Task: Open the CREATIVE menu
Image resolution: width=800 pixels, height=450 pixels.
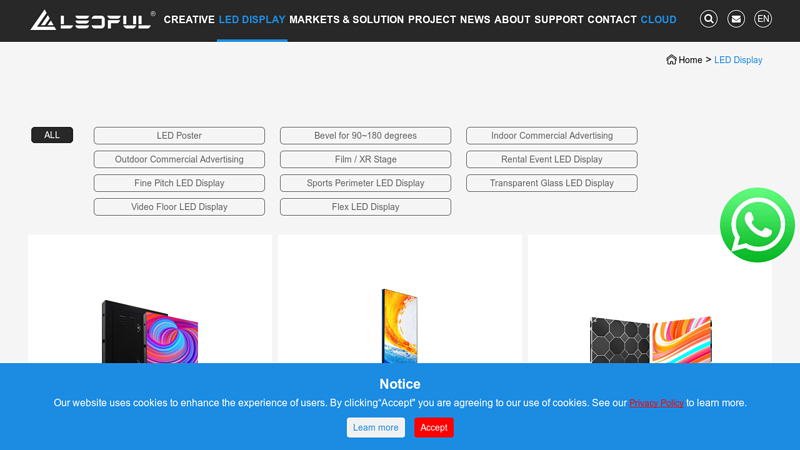Action: [x=189, y=19]
